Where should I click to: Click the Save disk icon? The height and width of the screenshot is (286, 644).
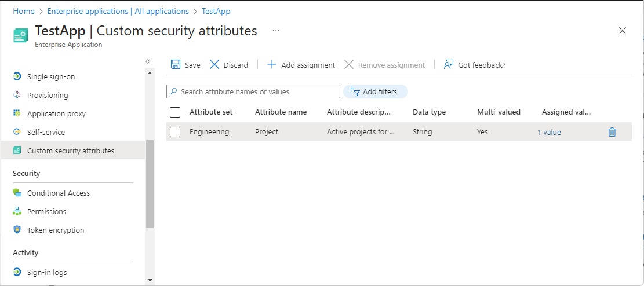(176, 65)
